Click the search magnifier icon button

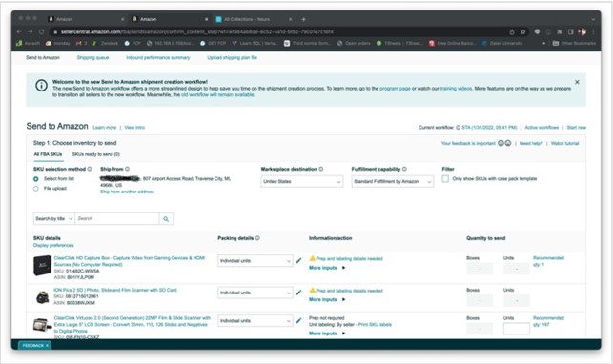[166, 219]
